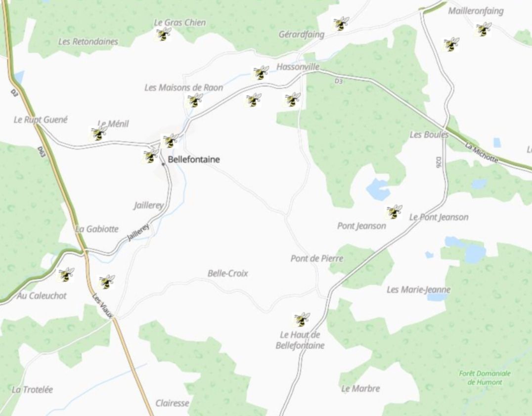Select the hornet marker below Les Maisons de Raon
This screenshot has width=532, height=416.
[x=195, y=100]
